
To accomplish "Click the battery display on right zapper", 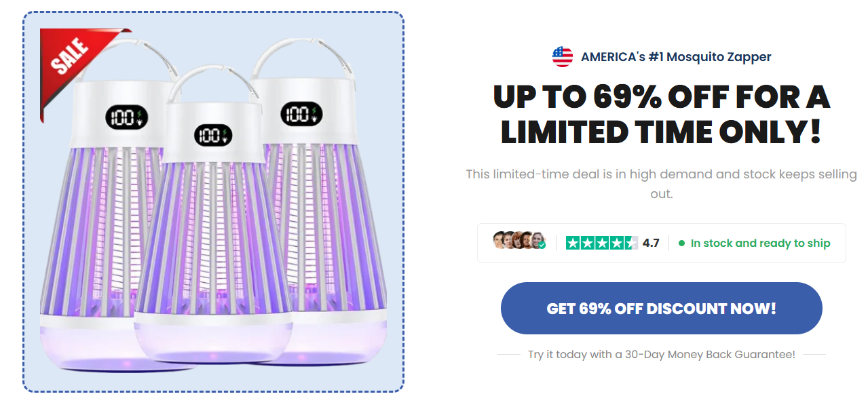I will 303,113.
